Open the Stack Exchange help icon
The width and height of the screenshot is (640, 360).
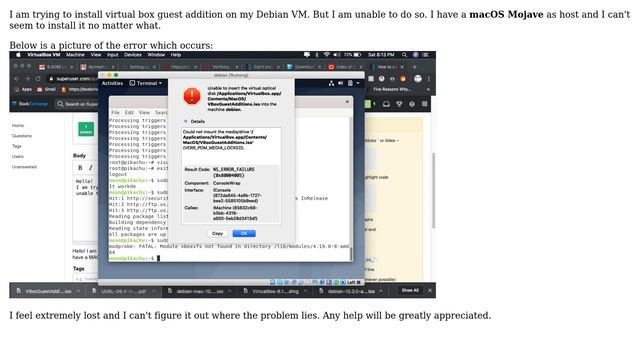[412, 104]
